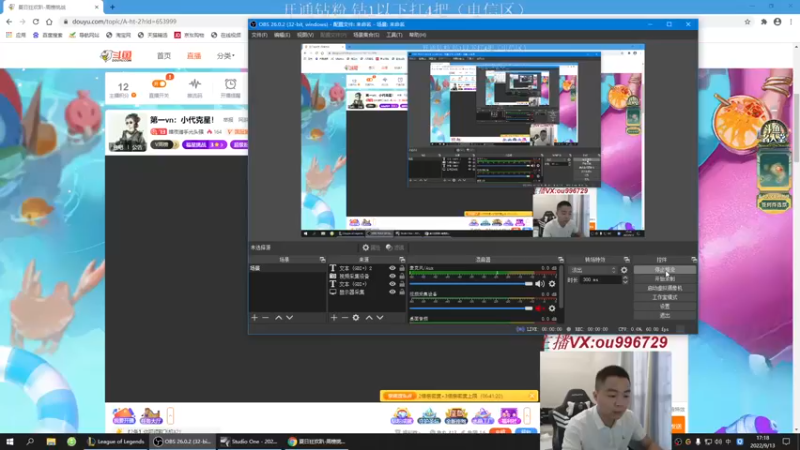Unmute the second mixer channel red speaker

click(x=540, y=308)
